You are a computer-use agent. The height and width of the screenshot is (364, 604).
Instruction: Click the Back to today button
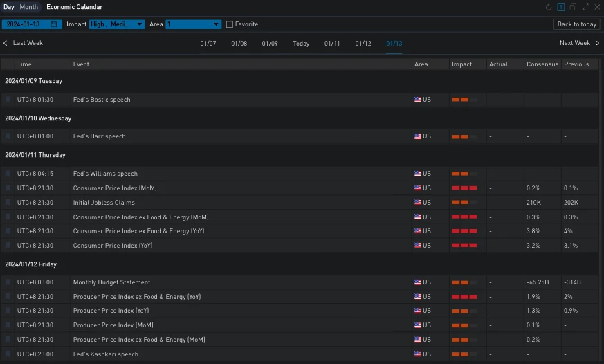tap(576, 24)
